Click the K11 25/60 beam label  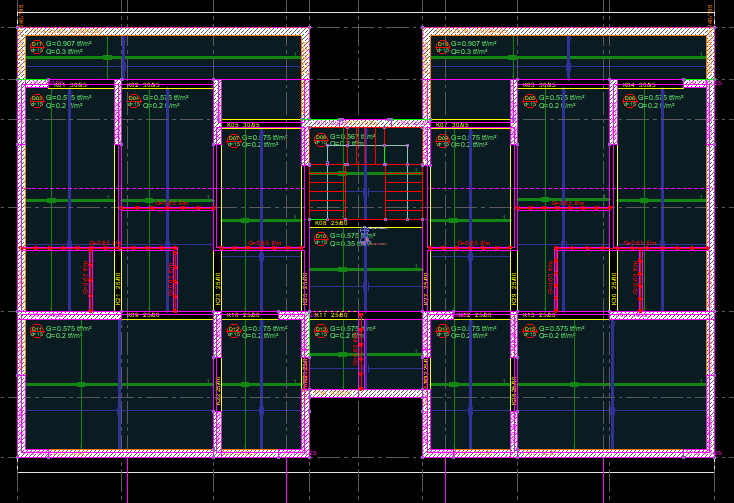click(x=331, y=315)
